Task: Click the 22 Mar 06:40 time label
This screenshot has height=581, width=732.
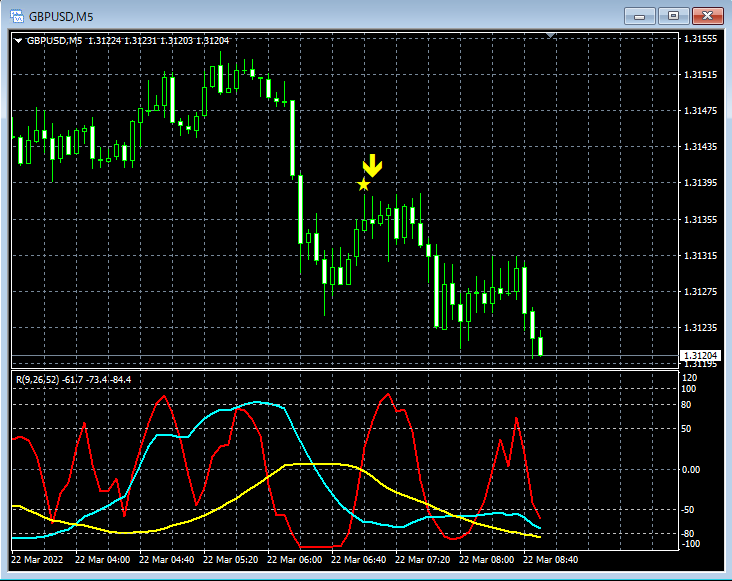Action: pyautogui.click(x=359, y=560)
